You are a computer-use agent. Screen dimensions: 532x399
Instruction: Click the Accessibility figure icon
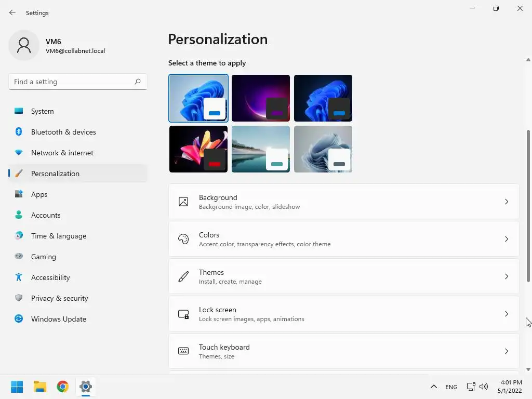19,277
